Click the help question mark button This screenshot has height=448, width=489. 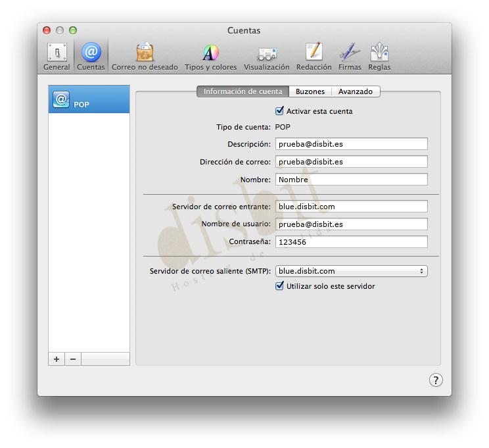point(436,380)
